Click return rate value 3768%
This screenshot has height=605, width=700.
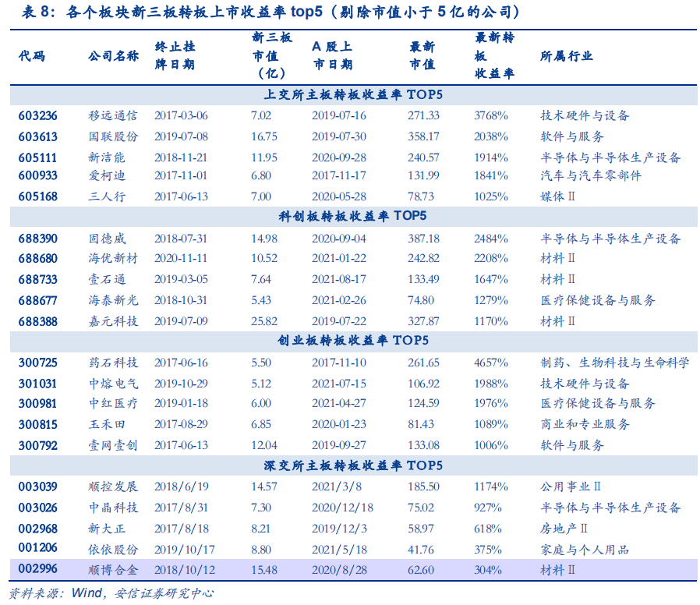tap(491, 116)
